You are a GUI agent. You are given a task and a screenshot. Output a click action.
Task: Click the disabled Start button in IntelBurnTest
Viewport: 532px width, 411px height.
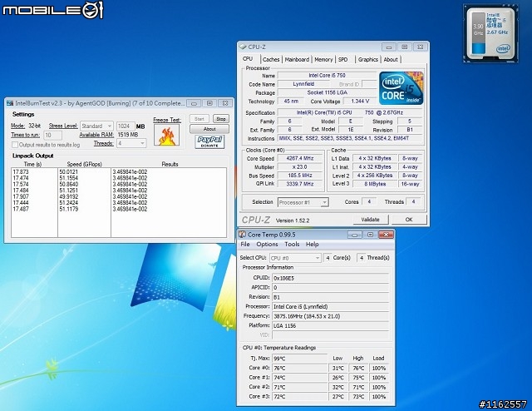click(x=199, y=119)
